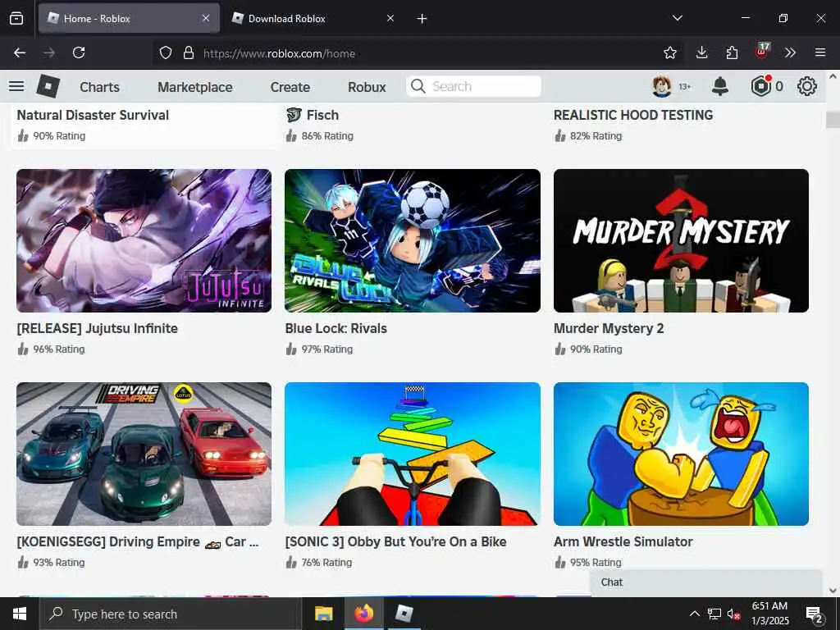The image size is (840, 630).
Task: Click the Roblox search field
Action: pyautogui.click(x=473, y=86)
